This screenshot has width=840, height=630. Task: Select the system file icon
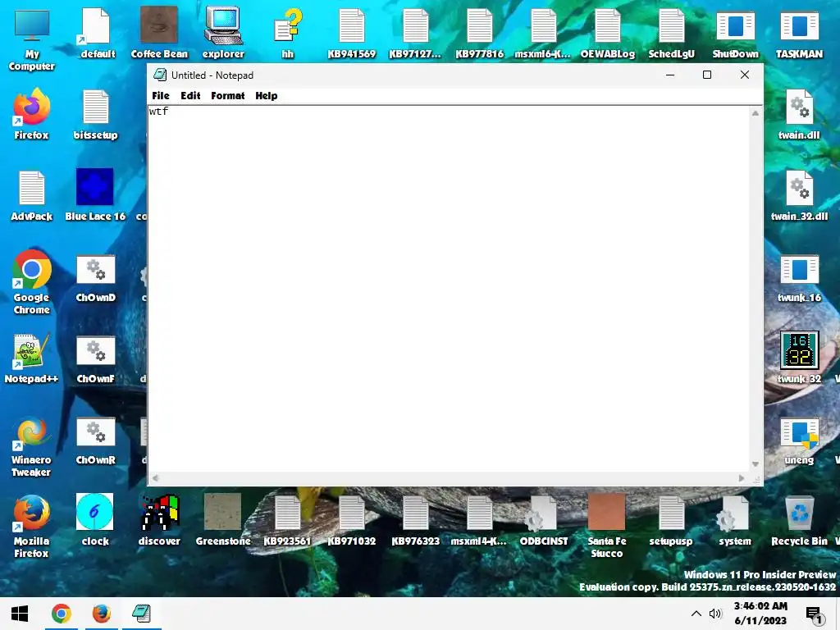click(735, 521)
